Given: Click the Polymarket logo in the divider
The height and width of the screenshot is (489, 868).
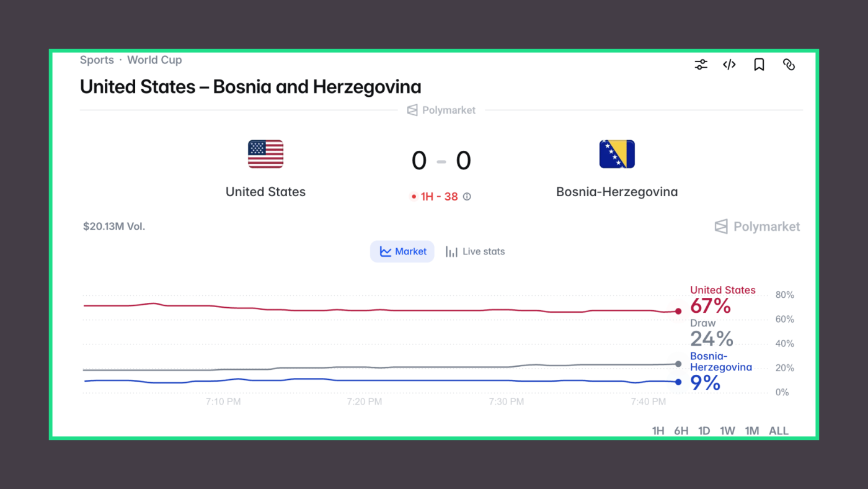Looking at the screenshot, I should pos(441,110).
